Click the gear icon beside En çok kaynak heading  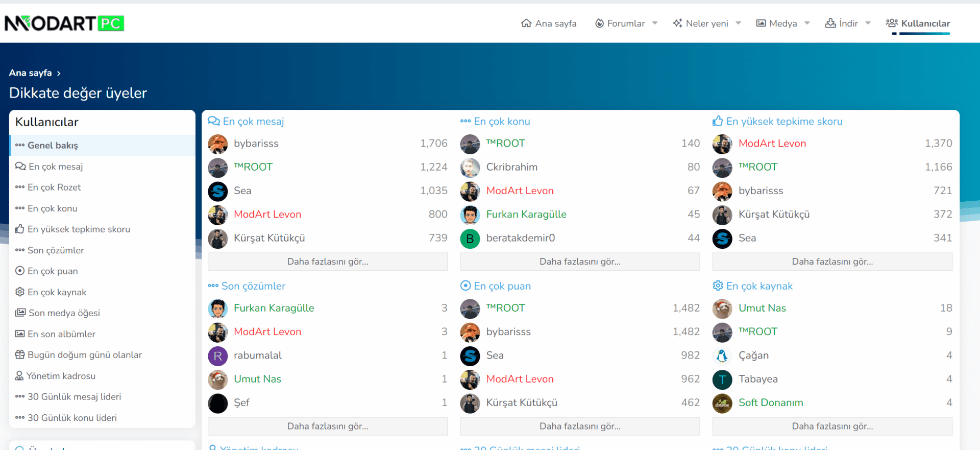click(718, 286)
